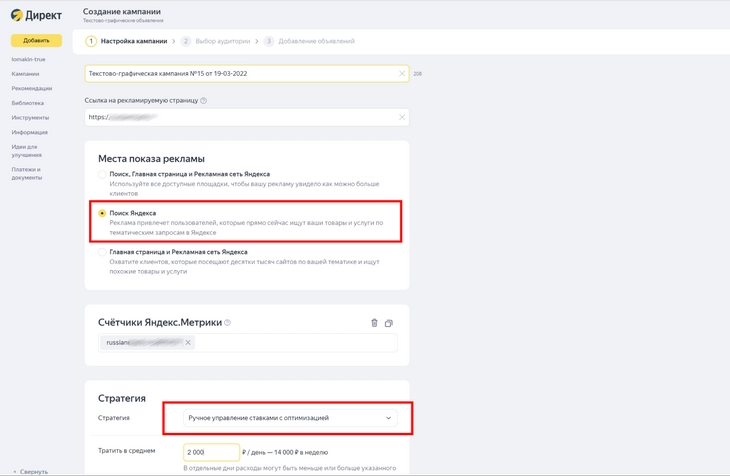
Task: Select step 1 Настройка кампании
Action: pos(126,41)
